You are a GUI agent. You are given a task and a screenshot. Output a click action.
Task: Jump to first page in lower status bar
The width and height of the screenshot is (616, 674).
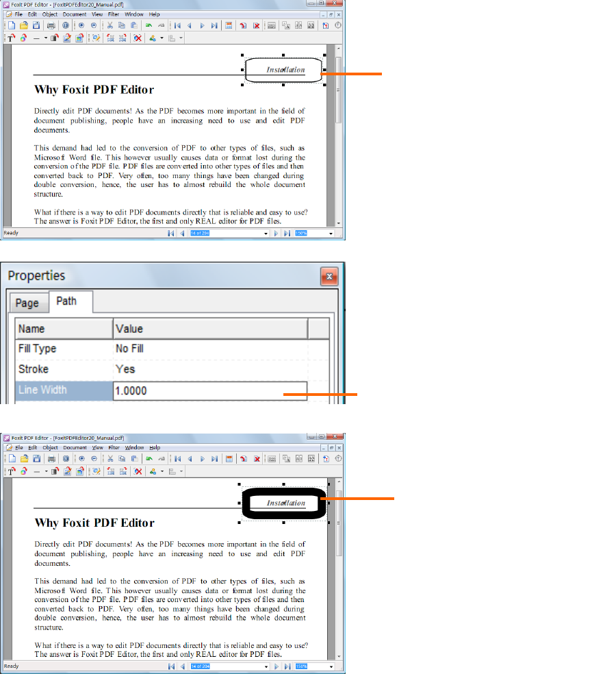coord(171,666)
